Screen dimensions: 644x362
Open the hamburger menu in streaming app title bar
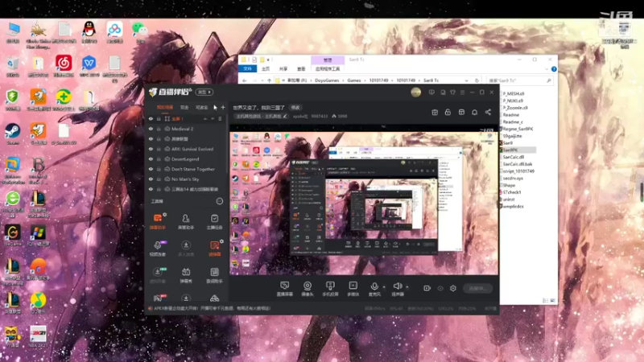coord(462,93)
